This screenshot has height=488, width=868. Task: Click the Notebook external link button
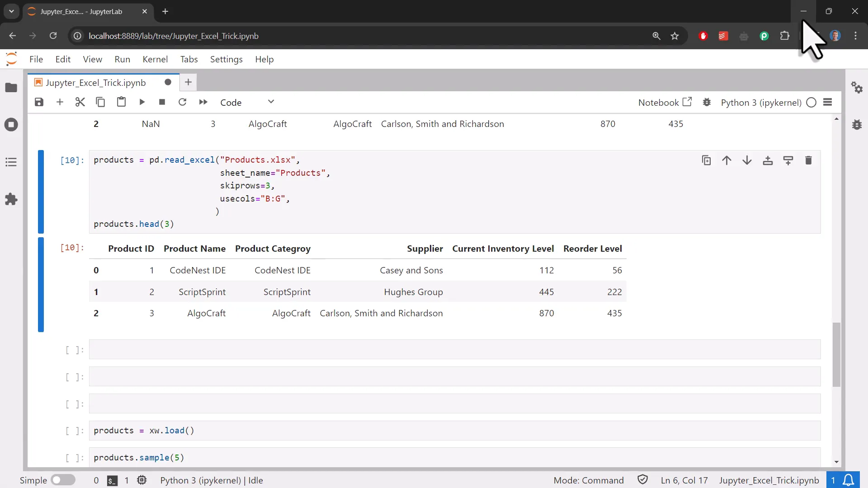coord(688,102)
